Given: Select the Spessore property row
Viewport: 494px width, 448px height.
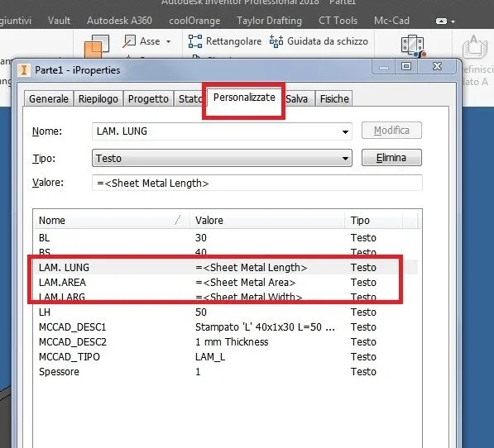Looking at the screenshot, I should 226,372.
